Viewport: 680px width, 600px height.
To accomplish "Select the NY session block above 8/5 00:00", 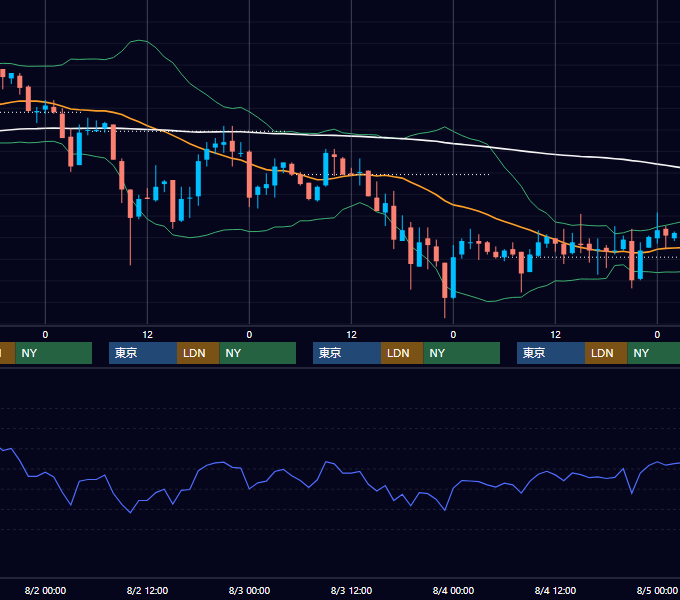I will click(654, 353).
